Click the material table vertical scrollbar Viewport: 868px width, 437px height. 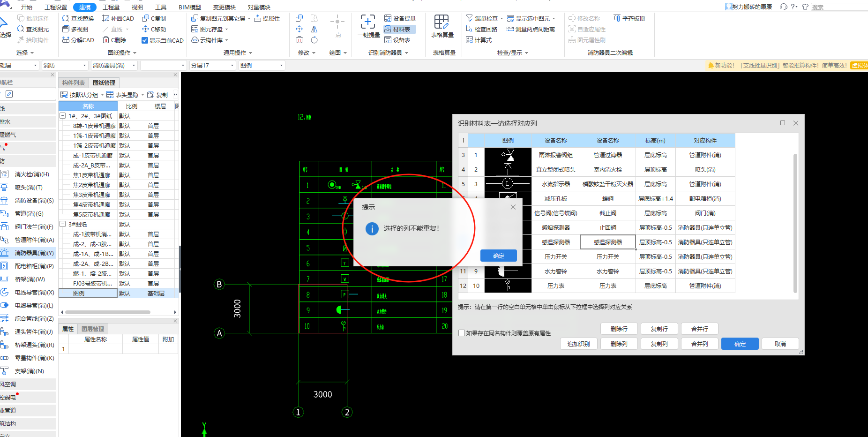click(795, 223)
